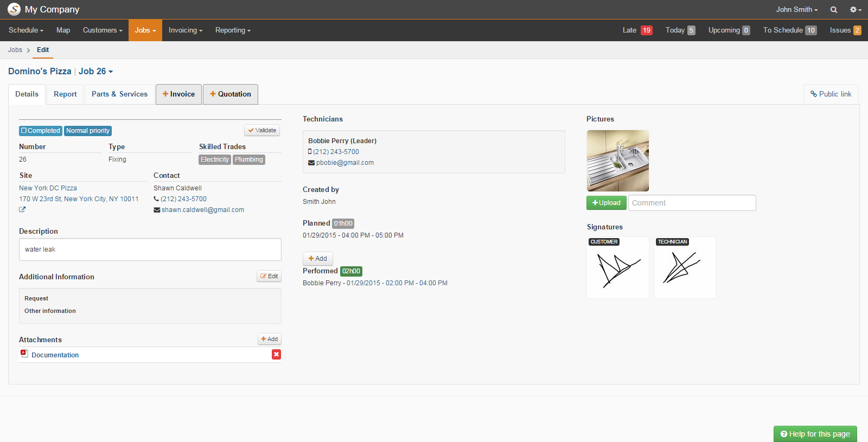The width and height of the screenshot is (868, 442).
Task: Click the picture Comment field
Action: tap(692, 203)
